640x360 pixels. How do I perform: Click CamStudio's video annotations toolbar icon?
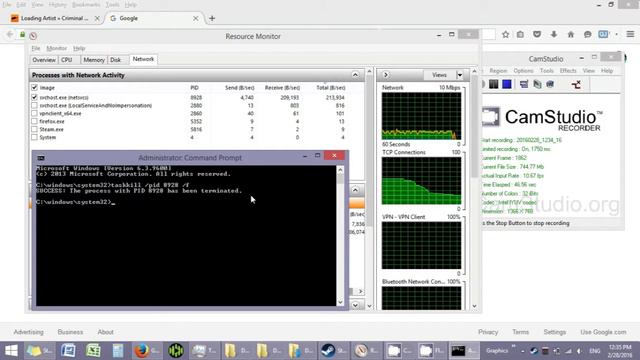click(x=550, y=84)
